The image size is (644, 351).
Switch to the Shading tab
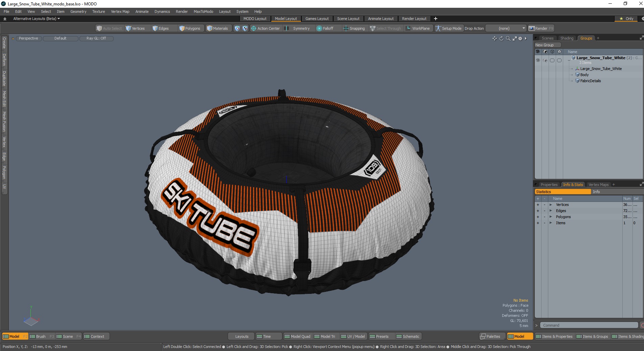pyautogui.click(x=567, y=38)
